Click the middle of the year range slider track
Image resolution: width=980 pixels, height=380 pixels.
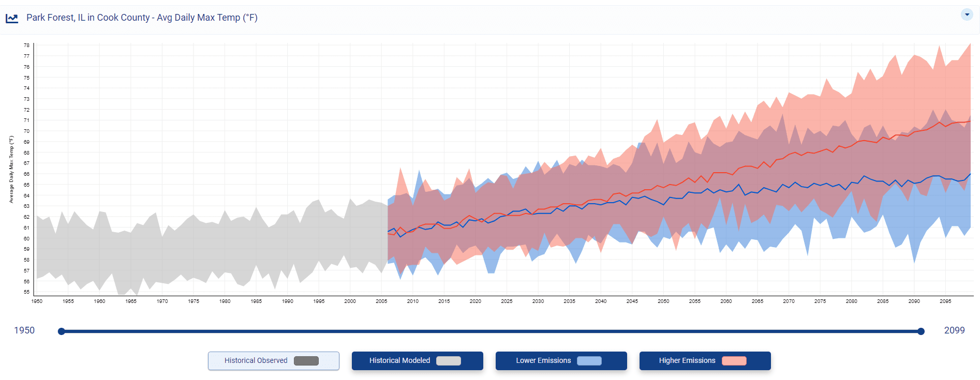pos(491,331)
